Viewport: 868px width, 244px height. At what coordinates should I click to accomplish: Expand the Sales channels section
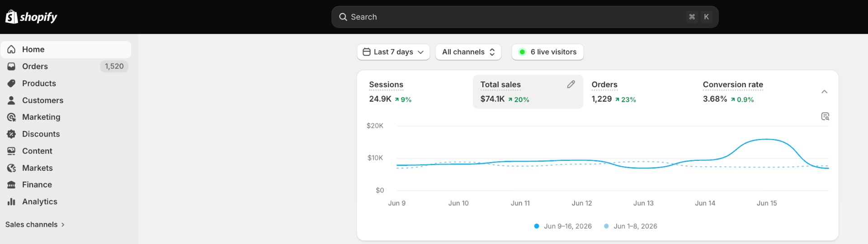pos(35,225)
